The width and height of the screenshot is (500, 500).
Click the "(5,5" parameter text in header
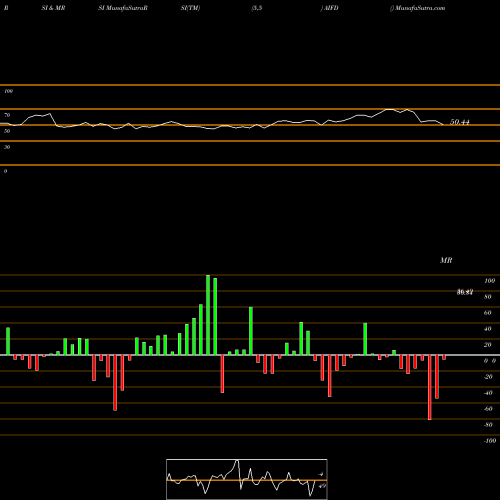tap(257, 8)
